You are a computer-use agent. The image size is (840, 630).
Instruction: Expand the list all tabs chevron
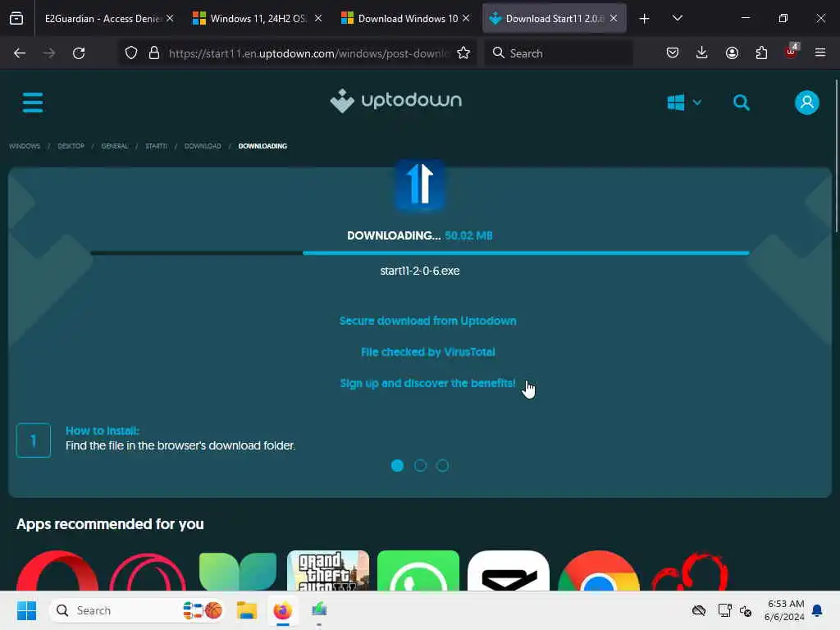click(677, 18)
